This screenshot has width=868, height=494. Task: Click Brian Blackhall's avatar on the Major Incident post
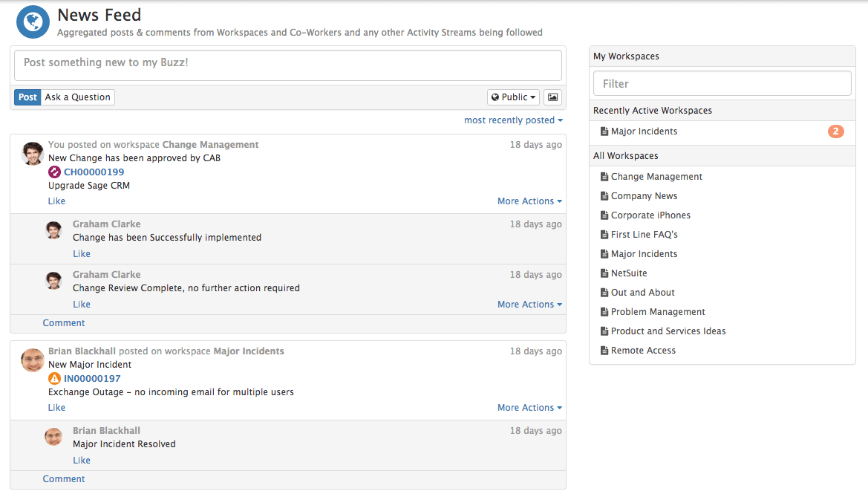point(33,360)
